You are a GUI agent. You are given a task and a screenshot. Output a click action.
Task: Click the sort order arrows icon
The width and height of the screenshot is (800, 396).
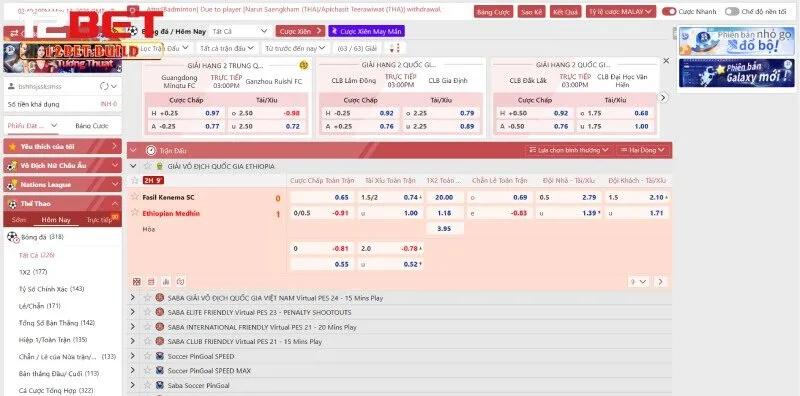coord(394,48)
